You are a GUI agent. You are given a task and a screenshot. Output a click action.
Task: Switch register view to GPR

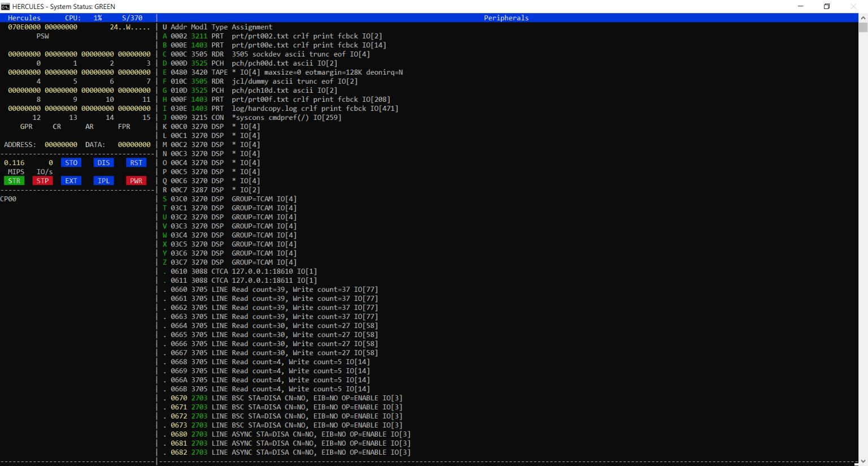[26, 127]
